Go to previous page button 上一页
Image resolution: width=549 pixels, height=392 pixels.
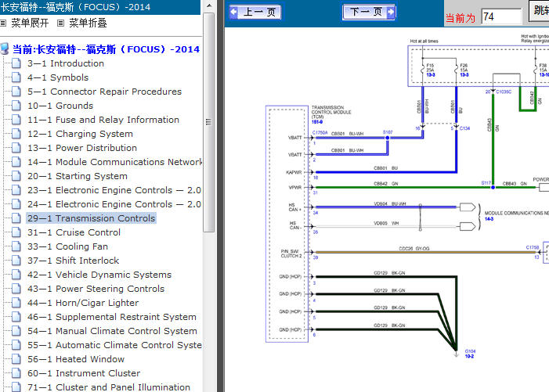coord(256,13)
